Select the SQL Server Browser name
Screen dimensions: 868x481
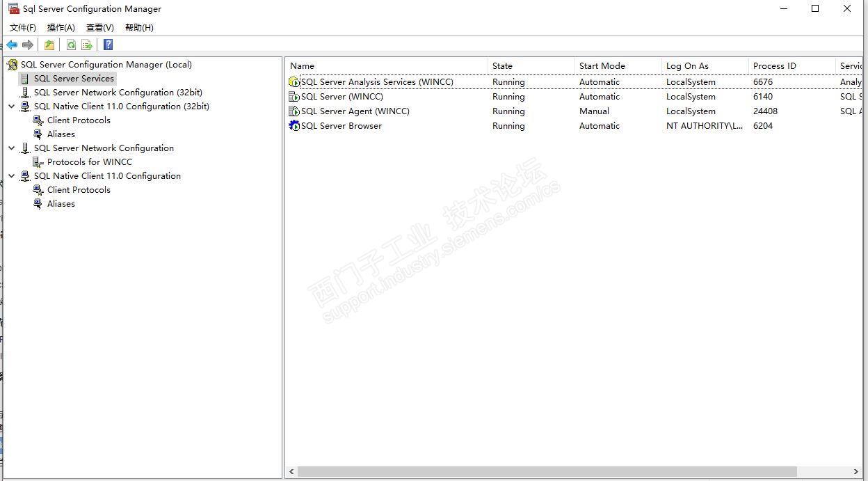coord(341,126)
